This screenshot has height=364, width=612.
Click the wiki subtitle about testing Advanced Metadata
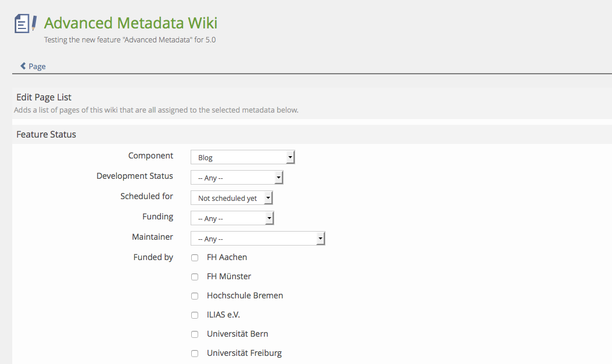pyautogui.click(x=130, y=40)
